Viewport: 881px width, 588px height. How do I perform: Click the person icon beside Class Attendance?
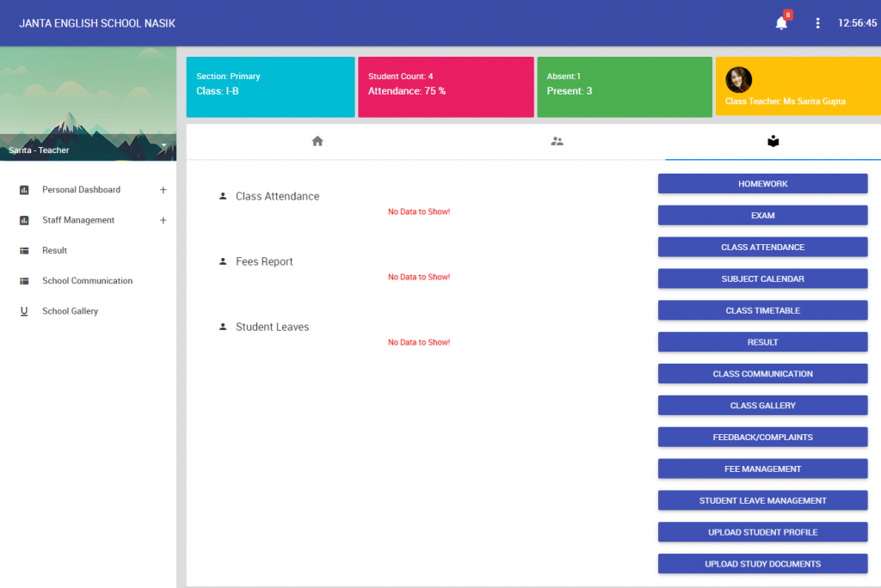[x=223, y=196]
